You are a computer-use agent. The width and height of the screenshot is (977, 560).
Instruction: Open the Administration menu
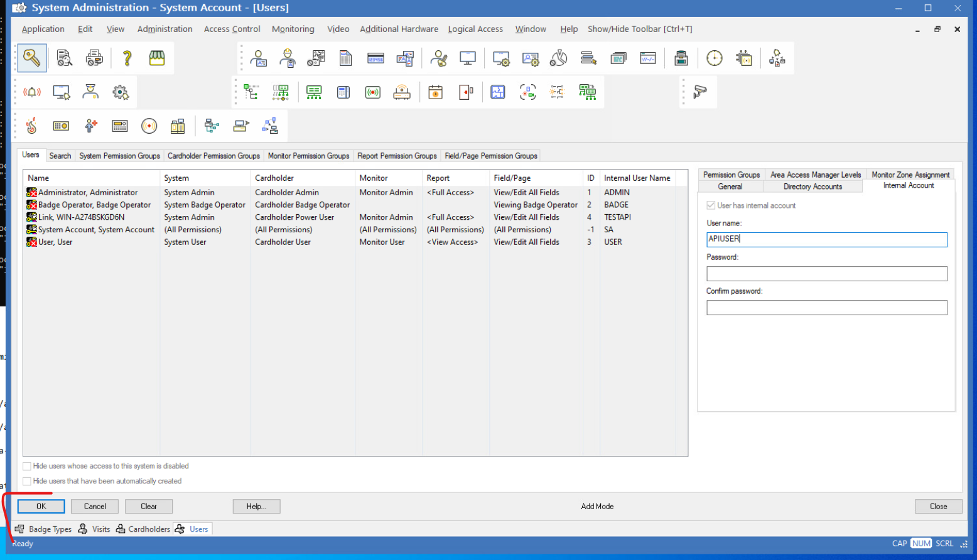pos(165,29)
